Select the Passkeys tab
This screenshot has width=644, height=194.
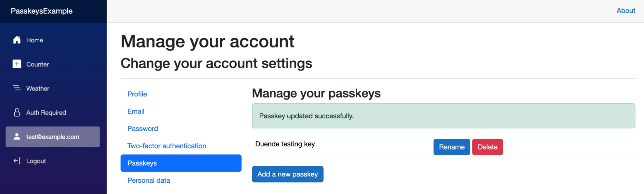tap(181, 163)
